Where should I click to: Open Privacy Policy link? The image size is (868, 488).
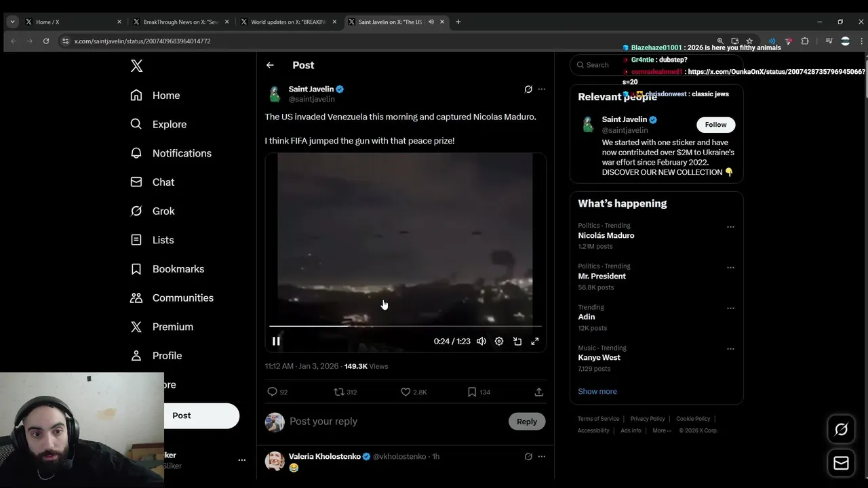648,419
